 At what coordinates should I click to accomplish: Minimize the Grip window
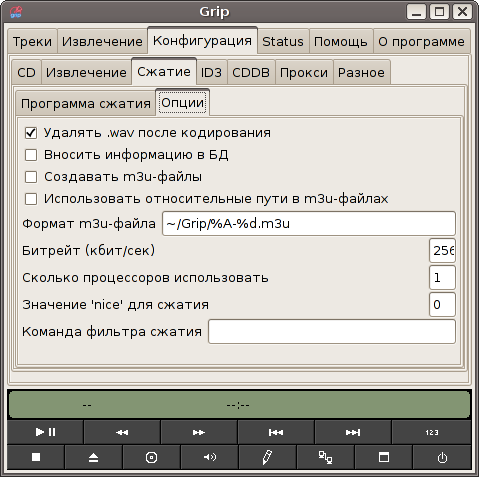tap(416, 12)
